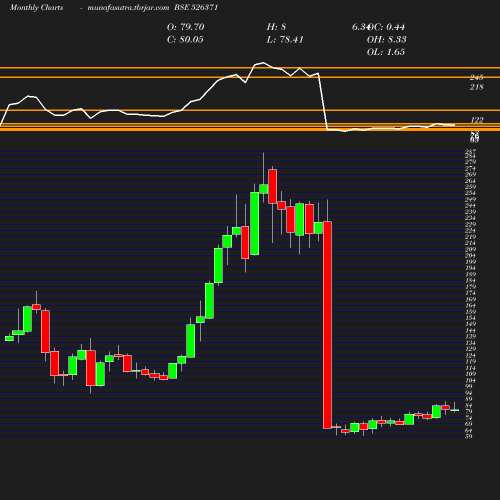Click the '169' price axis label
The image size is (500, 500).
click(x=470, y=299)
